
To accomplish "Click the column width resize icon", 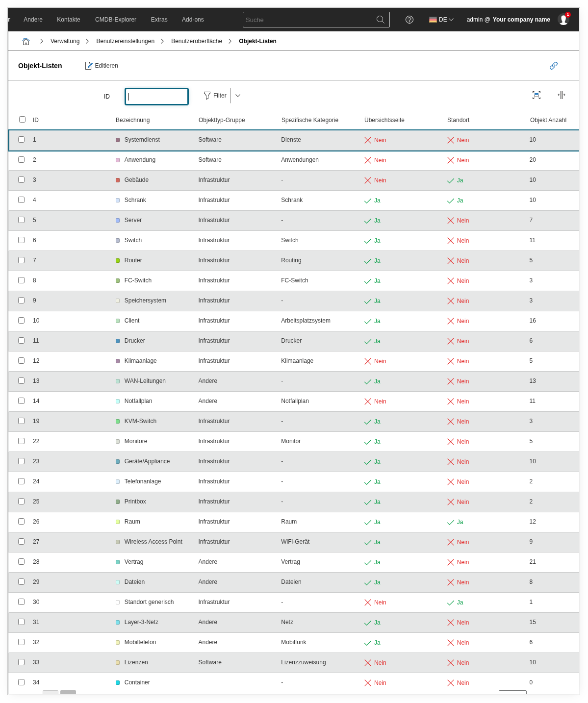I will click(562, 95).
